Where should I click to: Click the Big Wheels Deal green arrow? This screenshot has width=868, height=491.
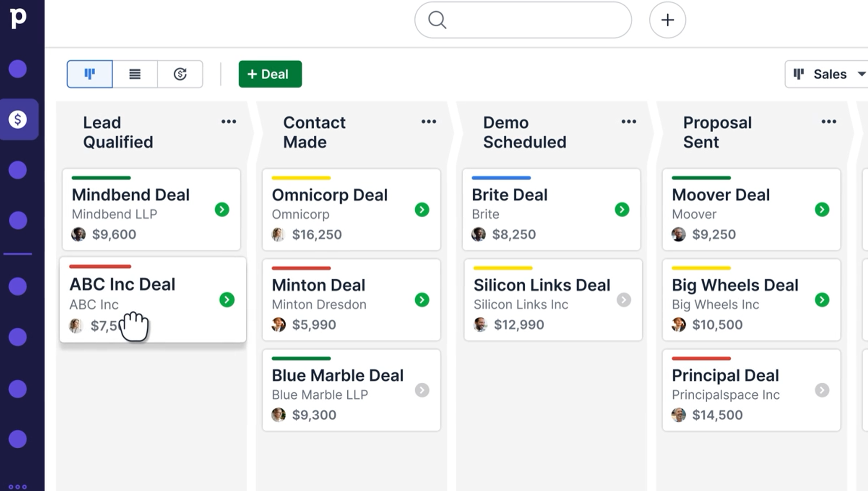coord(822,300)
